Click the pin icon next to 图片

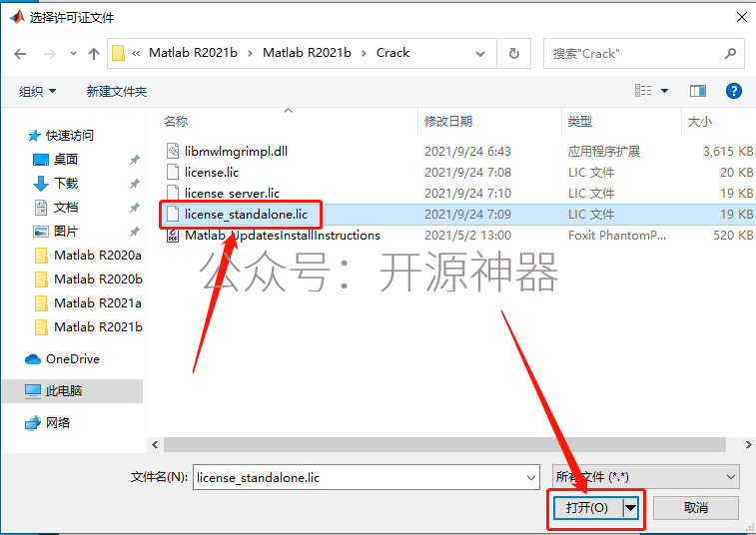[x=135, y=232]
